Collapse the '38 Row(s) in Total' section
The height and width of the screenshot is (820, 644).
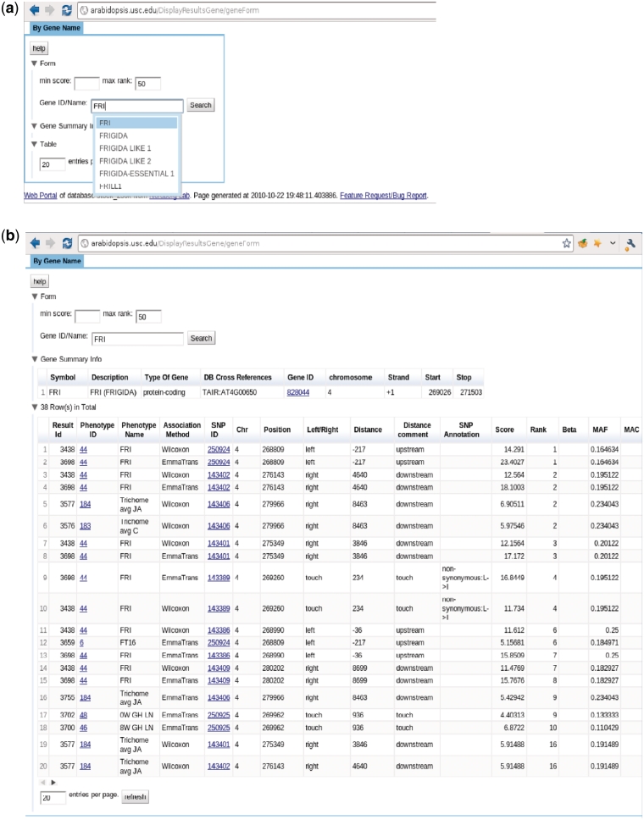[35, 407]
